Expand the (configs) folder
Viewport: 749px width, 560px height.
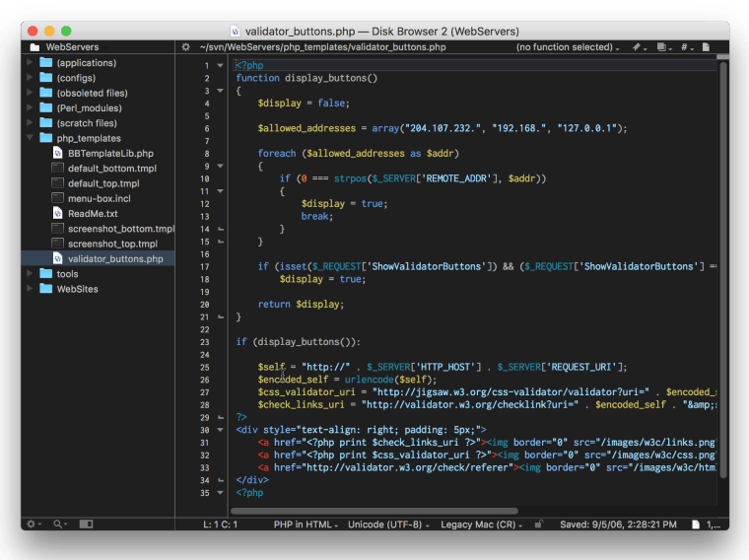pyautogui.click(x=30, y=78)
